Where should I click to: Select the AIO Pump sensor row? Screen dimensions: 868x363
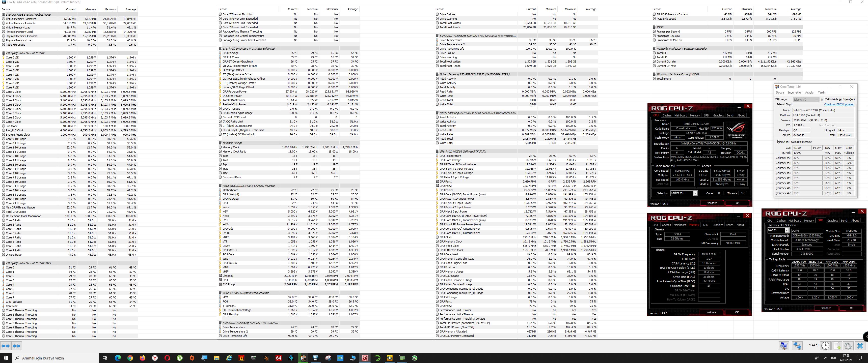(289, 285)
